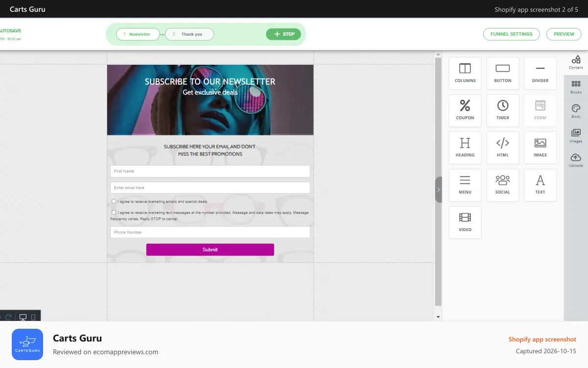This screenshot has height=368, width=588.
Task: Check the marketing emails consent box
Action: 114,201
